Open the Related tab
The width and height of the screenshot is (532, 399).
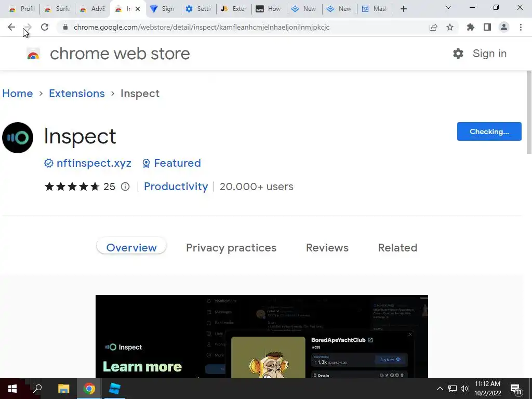397,248
